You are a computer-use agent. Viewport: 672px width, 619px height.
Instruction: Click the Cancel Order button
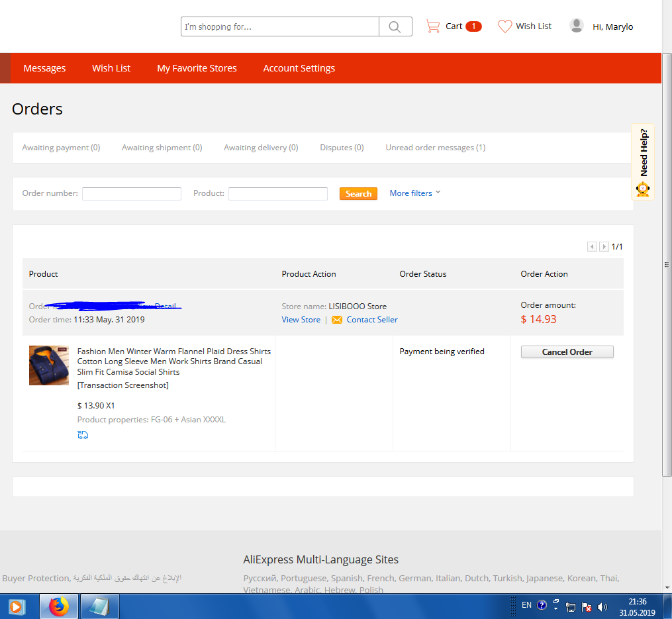[x=567, y=352]
